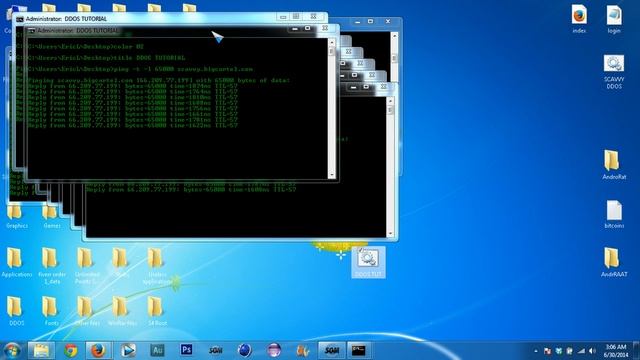Click the Show desktop button at taskbar end
640x360 pixels.
(636, 351)
